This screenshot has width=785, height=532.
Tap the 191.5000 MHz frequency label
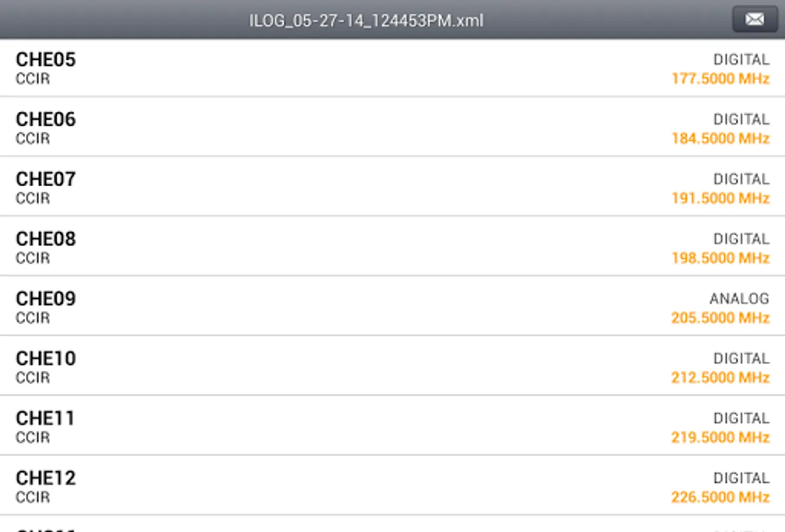point(720,198)
